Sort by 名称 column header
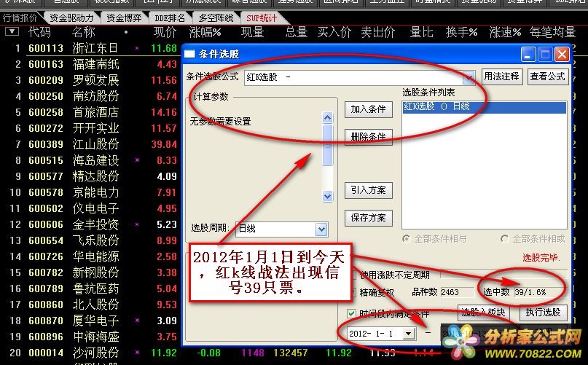The height and width of the screenshot is (365, 588). (84, 32)
